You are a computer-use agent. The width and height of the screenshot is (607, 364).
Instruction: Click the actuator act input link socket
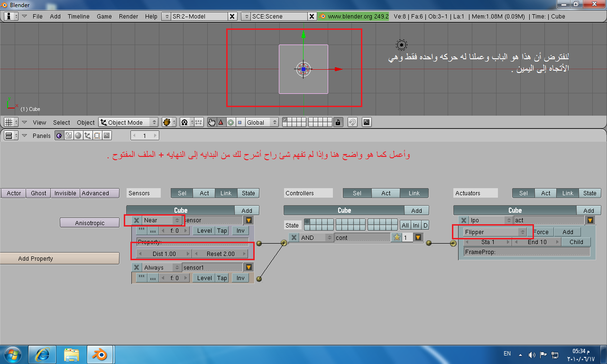point(453,243)
